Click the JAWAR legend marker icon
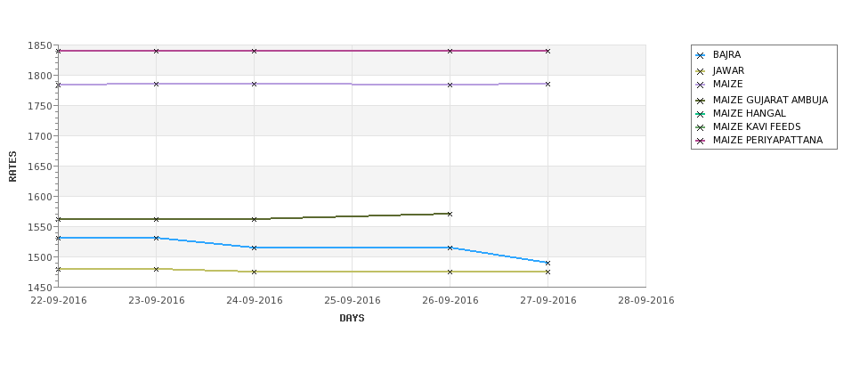This screenshot has width=868, height=382. pyautogui.click(x=701, y=71)
